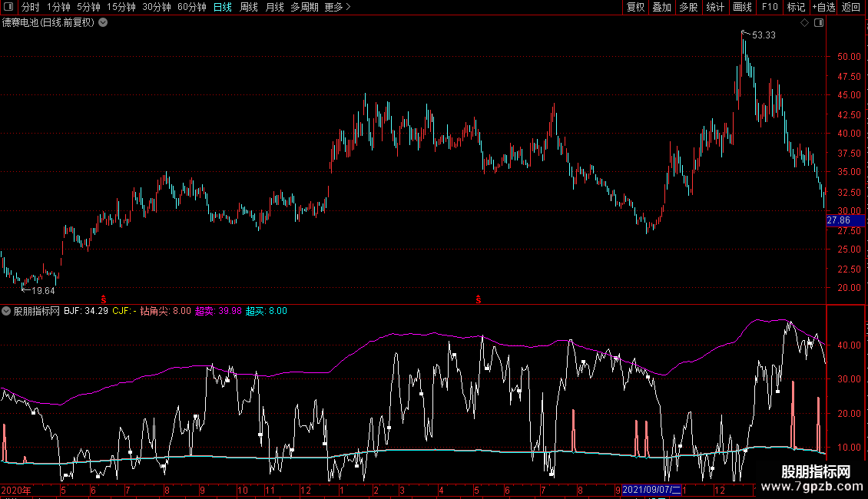Click the panel toggle icon before 分时
This screenshot has width=868, height=499.
(8, 7)
